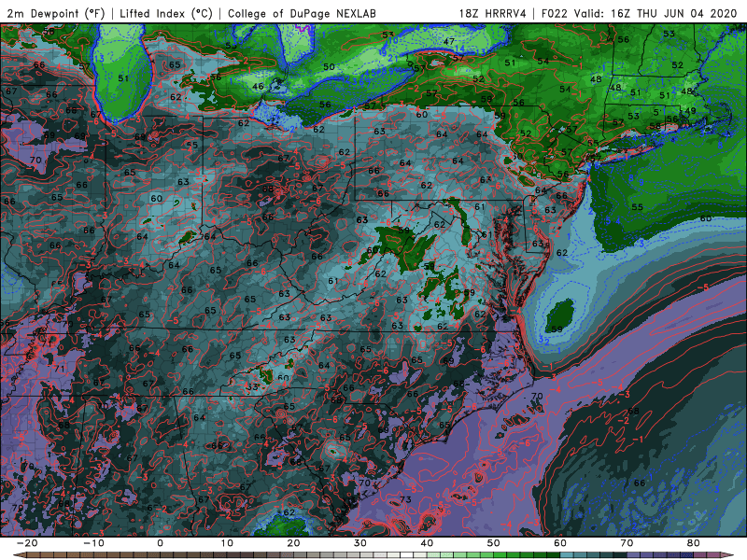Click the 10 label on the color scale

(x=227, y=543)
